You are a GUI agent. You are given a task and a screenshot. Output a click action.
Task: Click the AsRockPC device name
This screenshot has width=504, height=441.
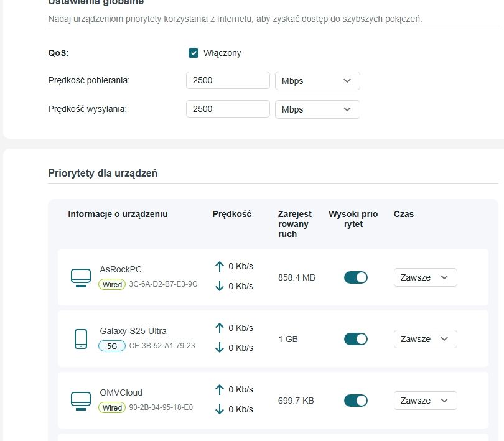[x=121, y=269]
